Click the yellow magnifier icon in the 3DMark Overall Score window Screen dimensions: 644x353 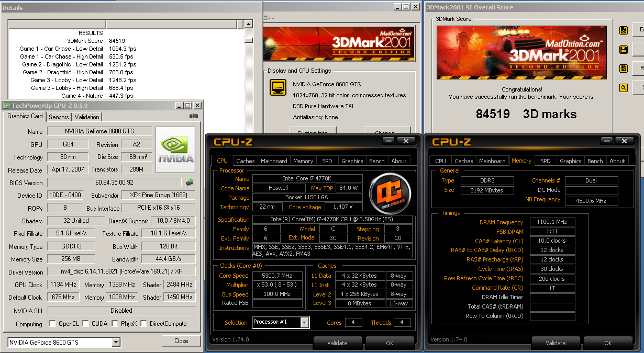623,88
